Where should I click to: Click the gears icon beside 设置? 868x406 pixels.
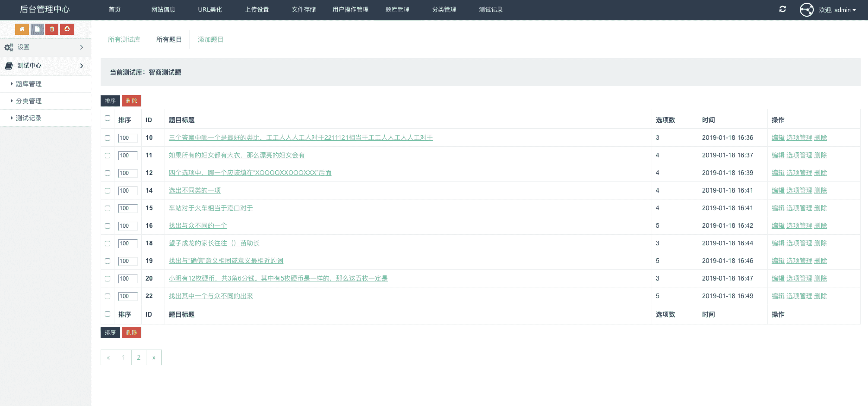pyautogui.click(x=9, y=47)
